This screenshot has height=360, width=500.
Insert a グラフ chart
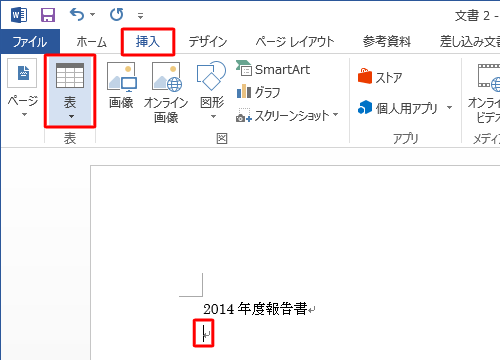(258, 92)
